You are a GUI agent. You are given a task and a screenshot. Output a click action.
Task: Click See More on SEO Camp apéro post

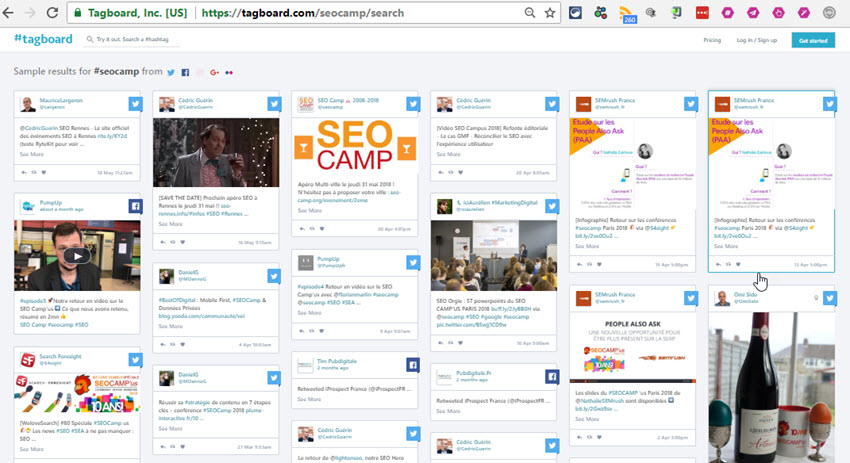(309, 211)
